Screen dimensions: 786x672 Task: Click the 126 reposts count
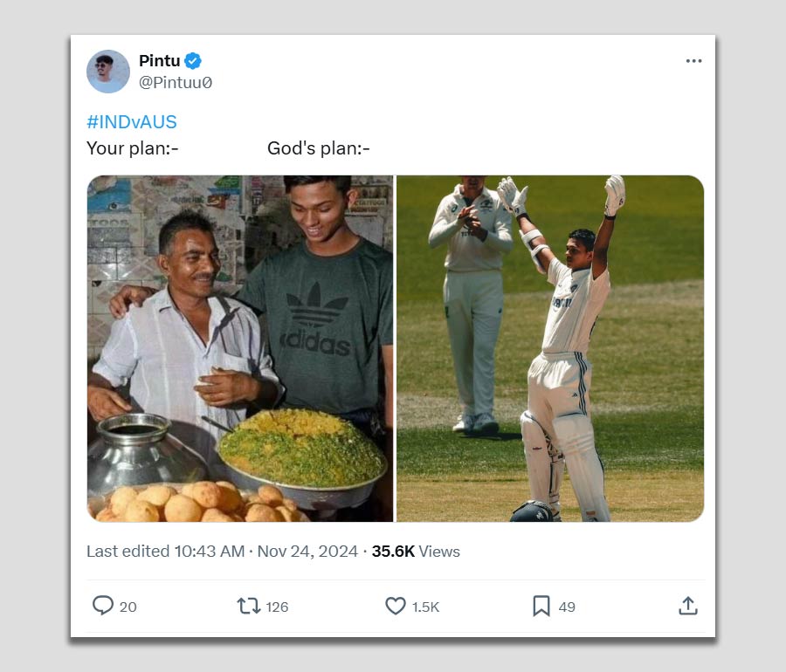click(x=278, y=607)
